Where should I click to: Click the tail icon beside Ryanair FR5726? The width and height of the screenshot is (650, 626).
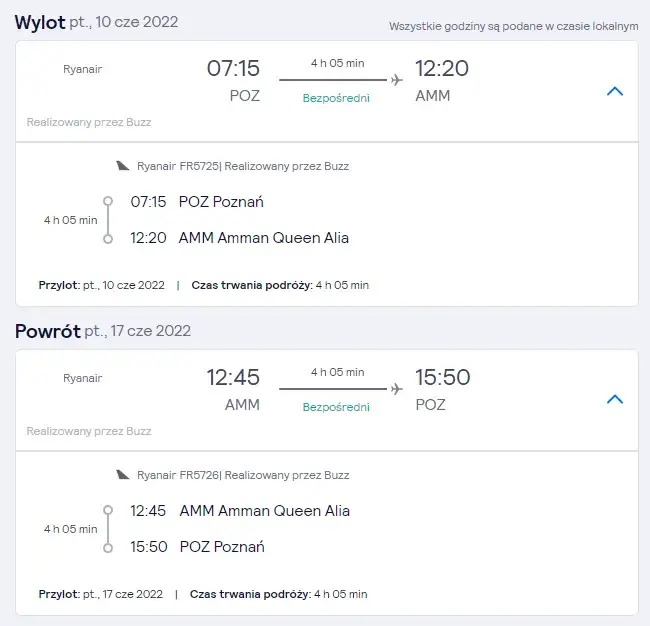122,475
